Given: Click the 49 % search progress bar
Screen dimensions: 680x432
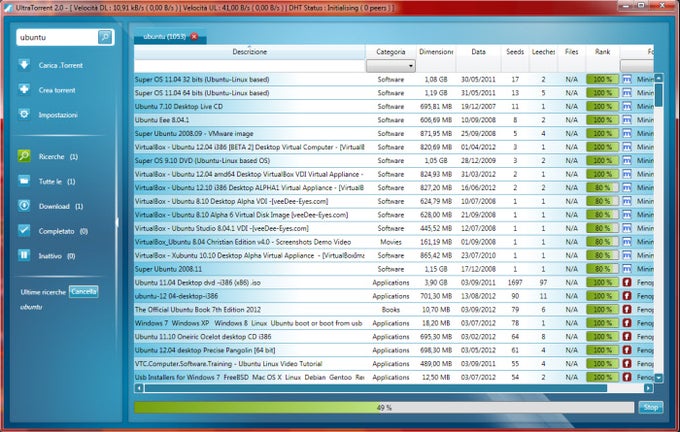Looking at the screenshot, I should 384,407.
